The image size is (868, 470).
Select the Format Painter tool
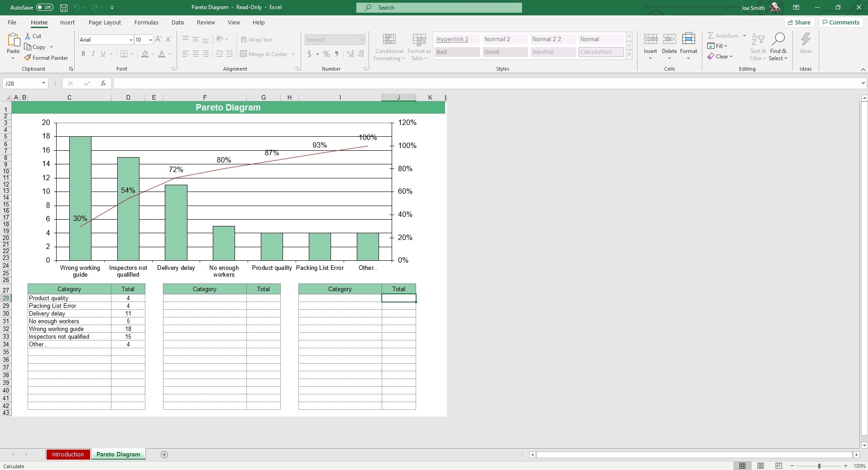[x=47, y=58]
